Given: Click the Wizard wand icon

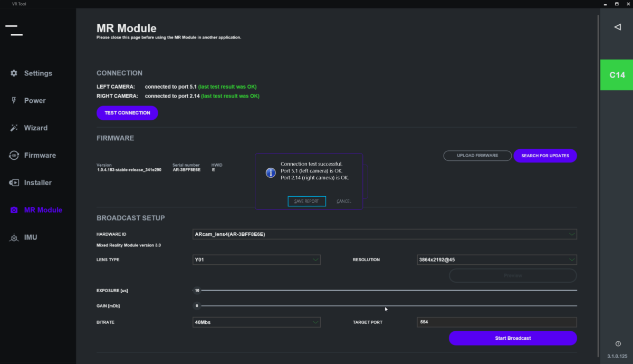Looking at the screenshot, I should pos(14,128).
